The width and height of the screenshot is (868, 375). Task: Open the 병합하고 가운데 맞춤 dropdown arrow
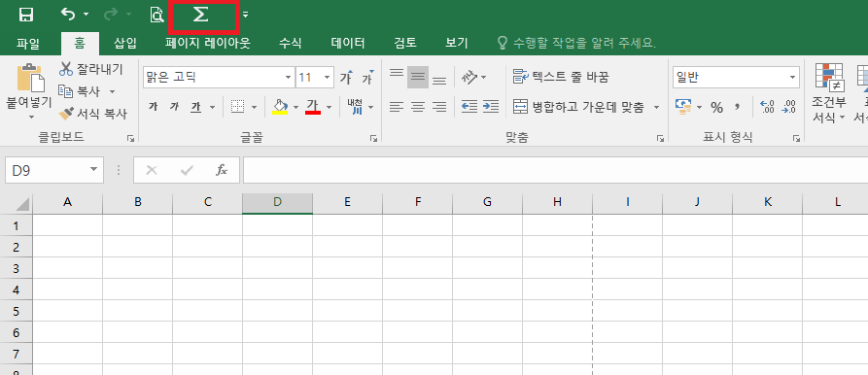pos(656,107)
